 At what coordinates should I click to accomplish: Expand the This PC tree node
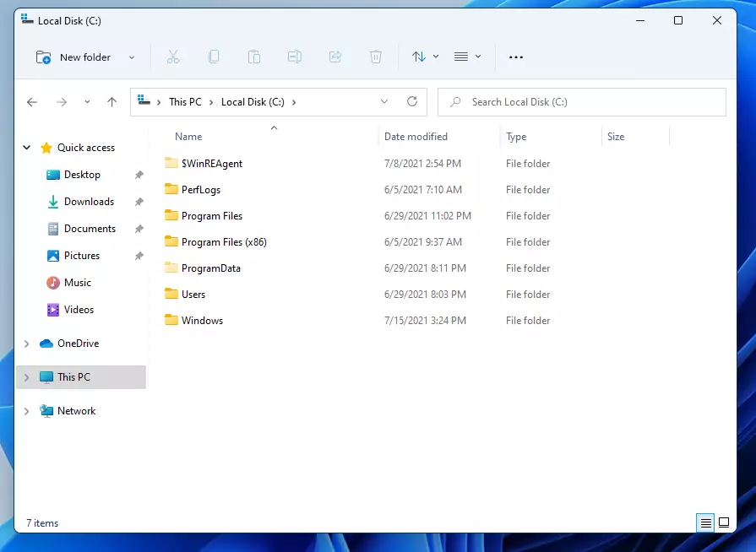[26, 377]
